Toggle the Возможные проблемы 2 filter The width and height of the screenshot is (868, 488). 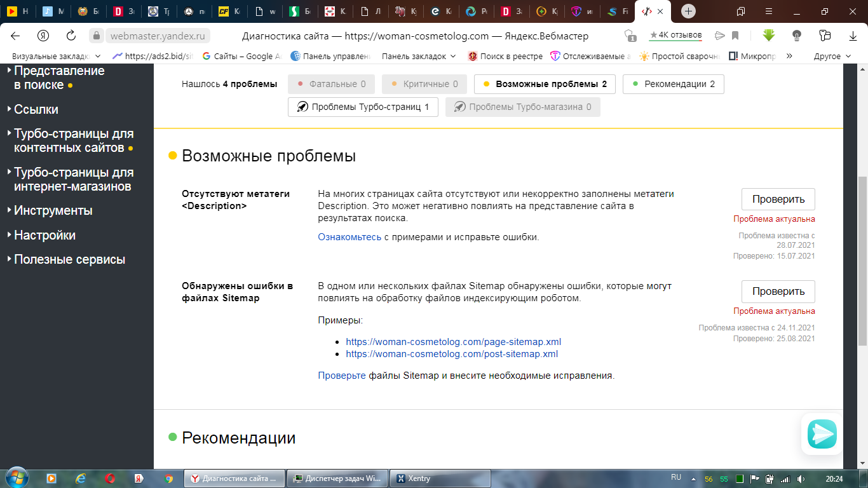coord(545,84)
